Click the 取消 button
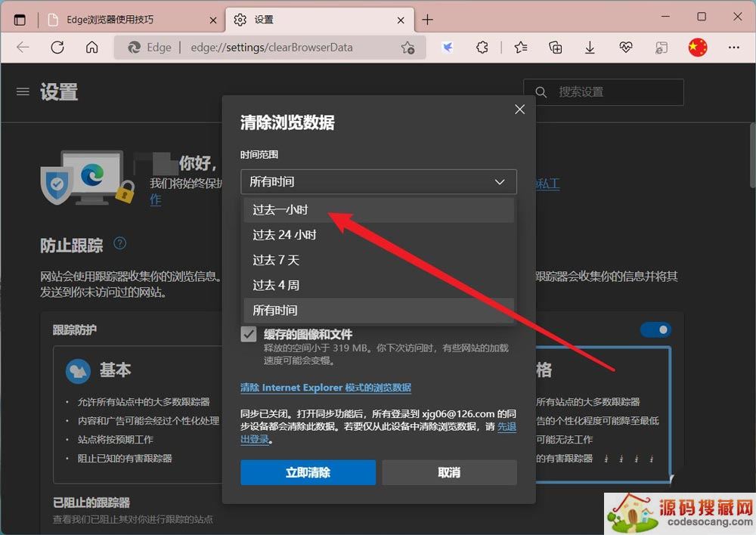 (449, 472)
